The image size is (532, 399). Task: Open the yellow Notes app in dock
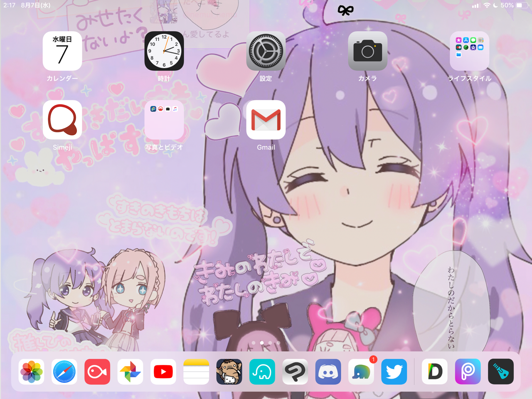tap(196, 372)
